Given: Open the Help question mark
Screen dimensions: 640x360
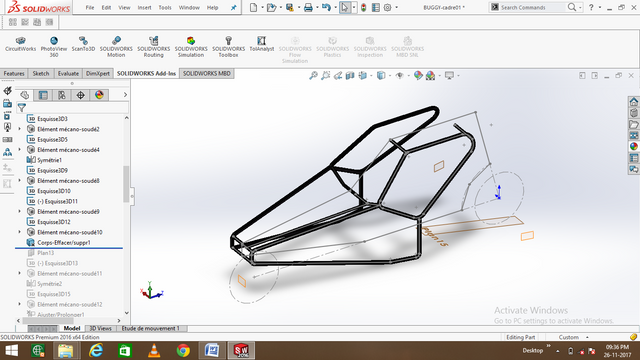Looking at the screenshot, I should pyautogui.click(x=591, y=7).
